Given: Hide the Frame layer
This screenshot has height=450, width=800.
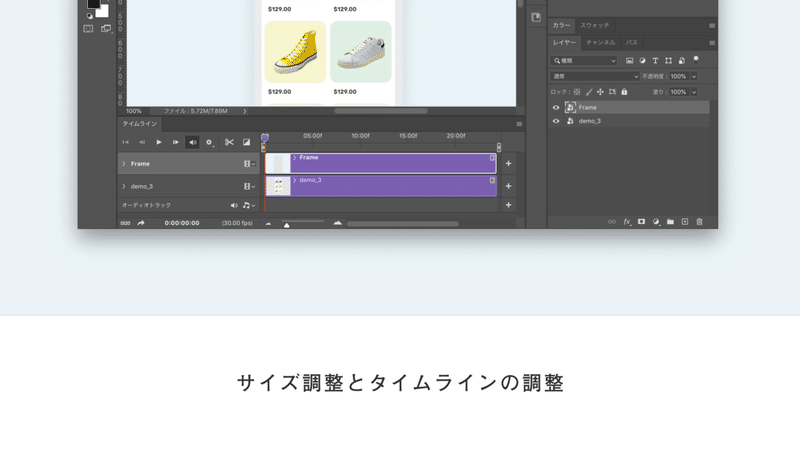Looking at the screenshot, I should [556, 108].
